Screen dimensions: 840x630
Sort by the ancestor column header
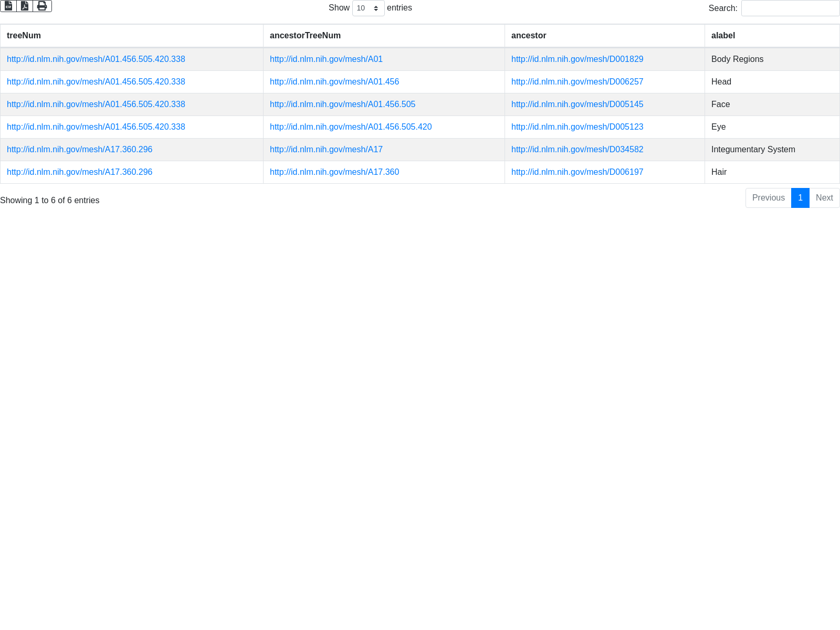pos(529,36)
